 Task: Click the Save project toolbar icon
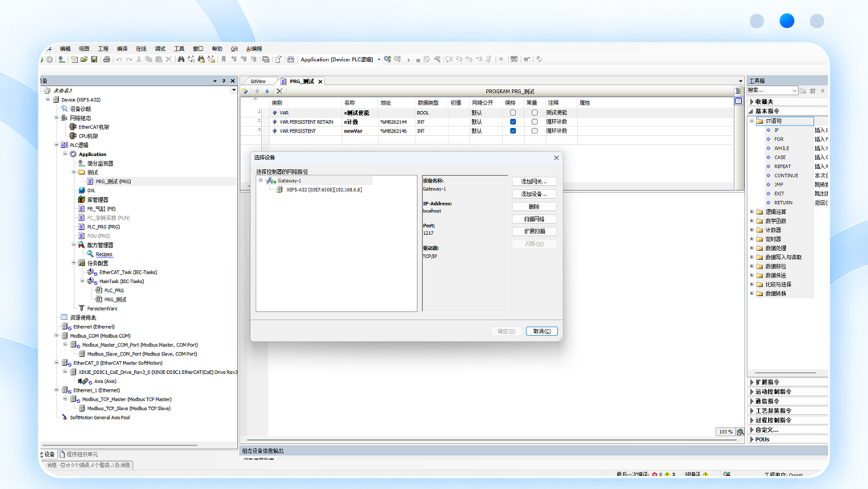pyautogui.click(x=94, y=60)
